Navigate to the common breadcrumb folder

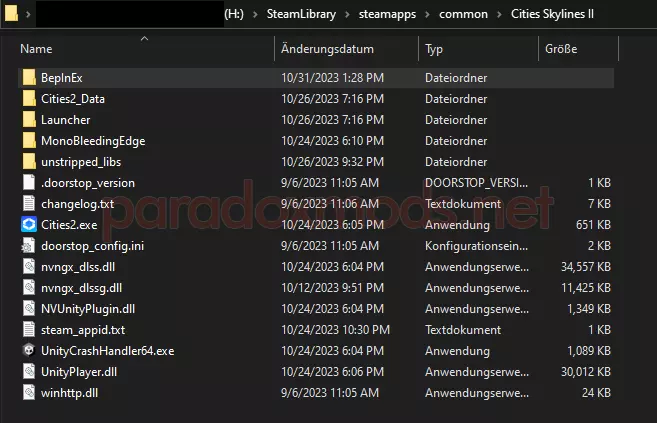463,14
